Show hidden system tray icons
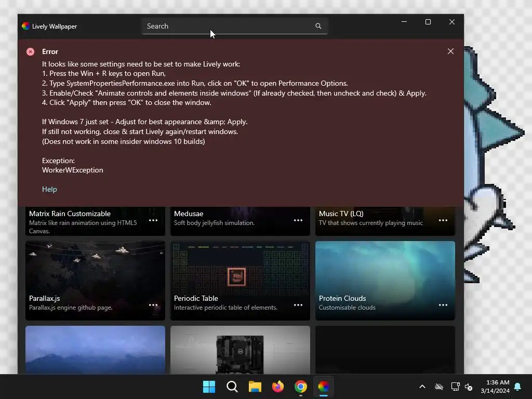 pos(422,387)
